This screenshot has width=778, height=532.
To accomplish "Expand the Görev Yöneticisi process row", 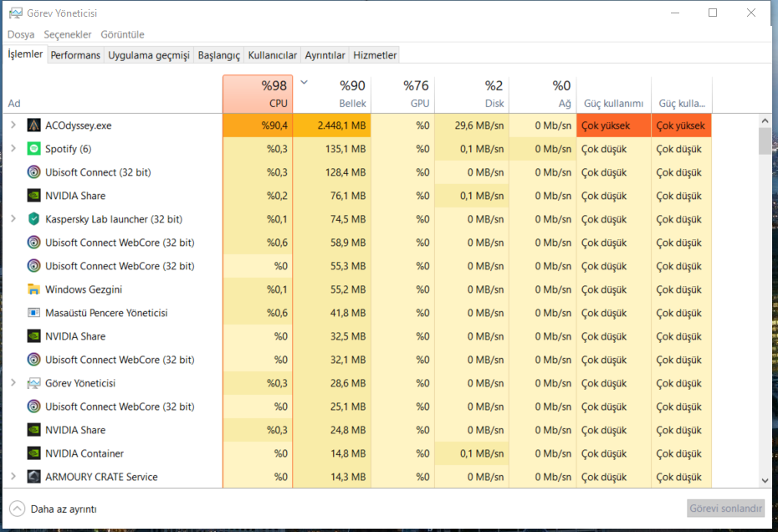I will point(13,383).
